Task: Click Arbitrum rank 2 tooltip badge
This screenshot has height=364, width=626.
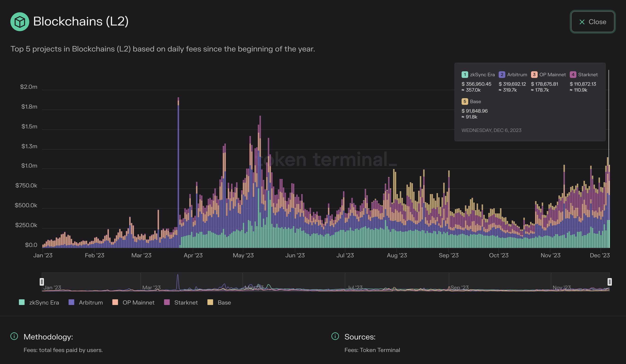Action: pos(502,75)
